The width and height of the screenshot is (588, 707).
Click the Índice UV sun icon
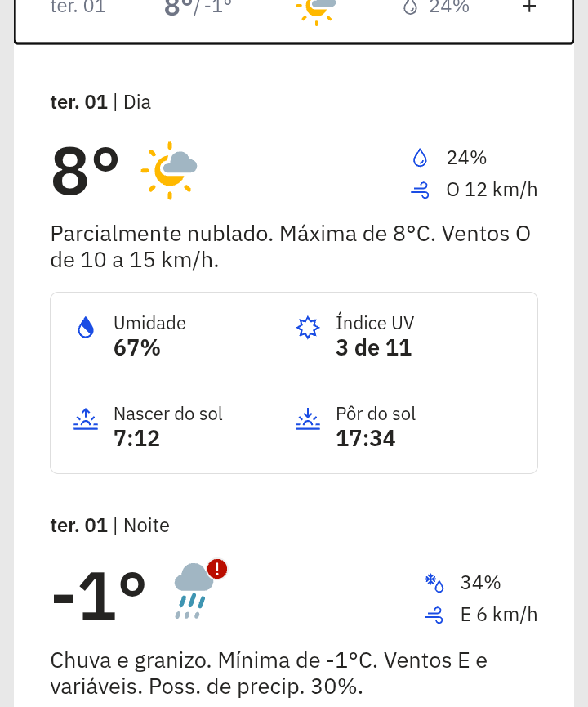click(307, 328)
